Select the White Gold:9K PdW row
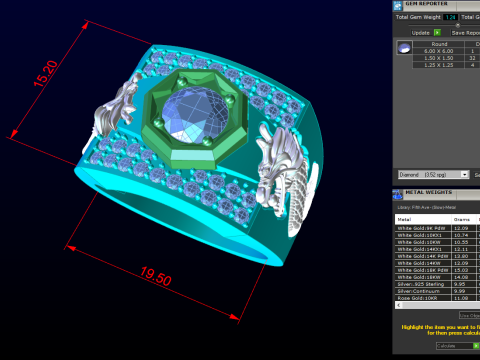Screen dimensions: 480x360 438,228
